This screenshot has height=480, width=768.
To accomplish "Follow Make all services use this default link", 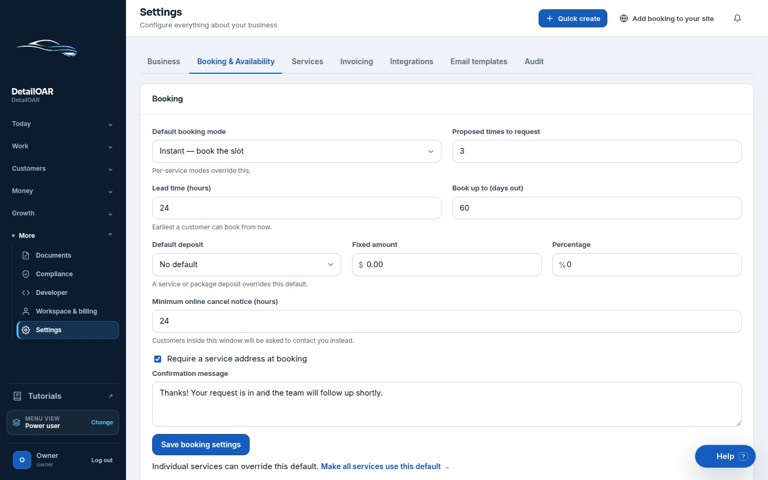I will pyautogui.click(x=385, y=466).
